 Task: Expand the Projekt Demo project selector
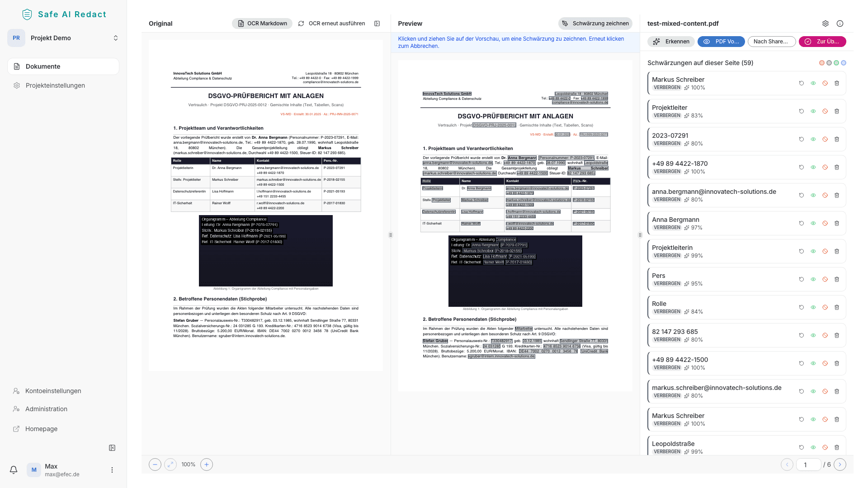(x=116, y=38)
